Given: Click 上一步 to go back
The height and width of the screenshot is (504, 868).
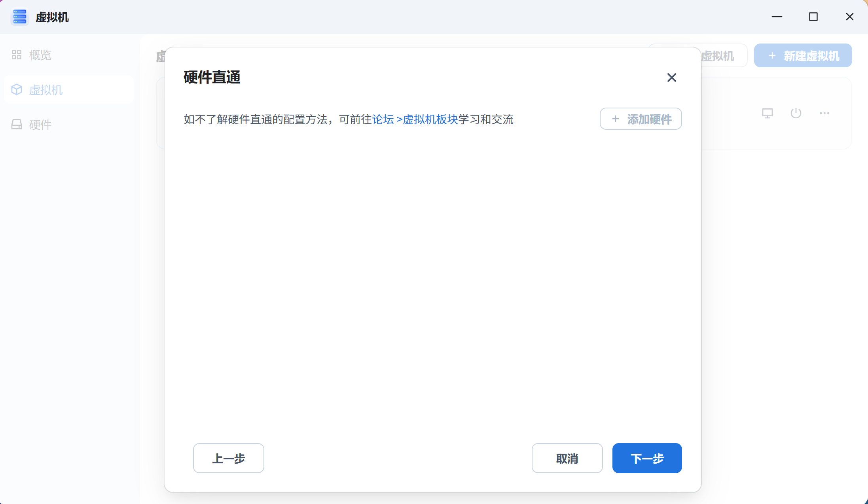Looking at the screenshot, I should point(228,458).
